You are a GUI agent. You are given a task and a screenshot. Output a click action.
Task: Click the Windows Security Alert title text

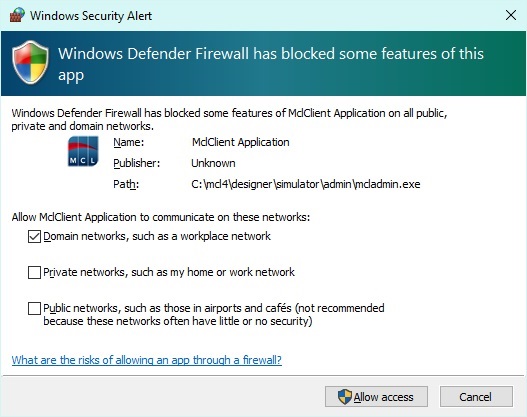[91, 16]
